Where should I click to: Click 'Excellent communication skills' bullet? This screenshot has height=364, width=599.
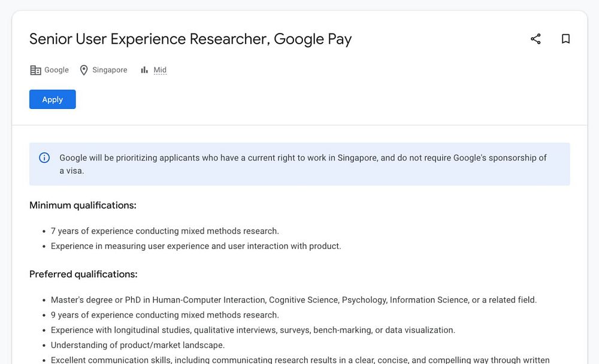(300, 360)
